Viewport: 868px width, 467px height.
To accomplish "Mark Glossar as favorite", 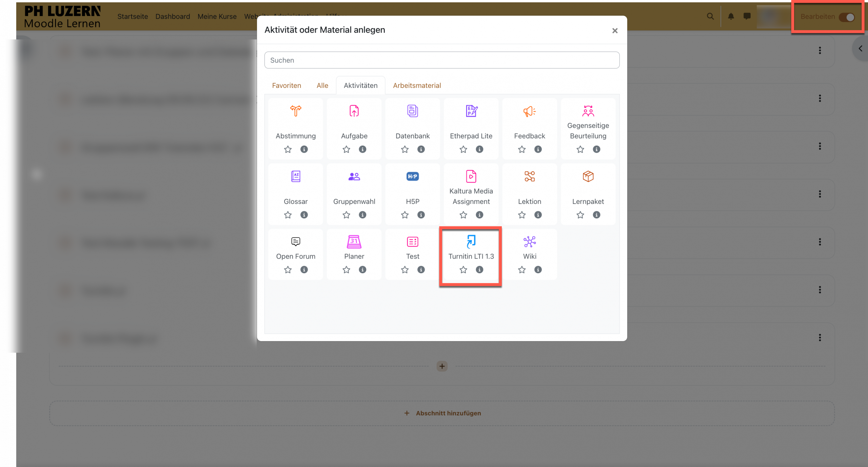I will pos(288,215).
